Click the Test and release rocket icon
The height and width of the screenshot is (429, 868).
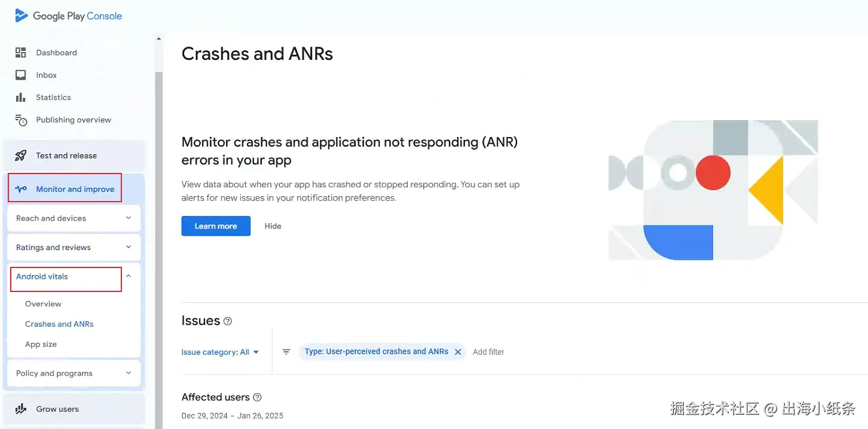coord(21,156)
